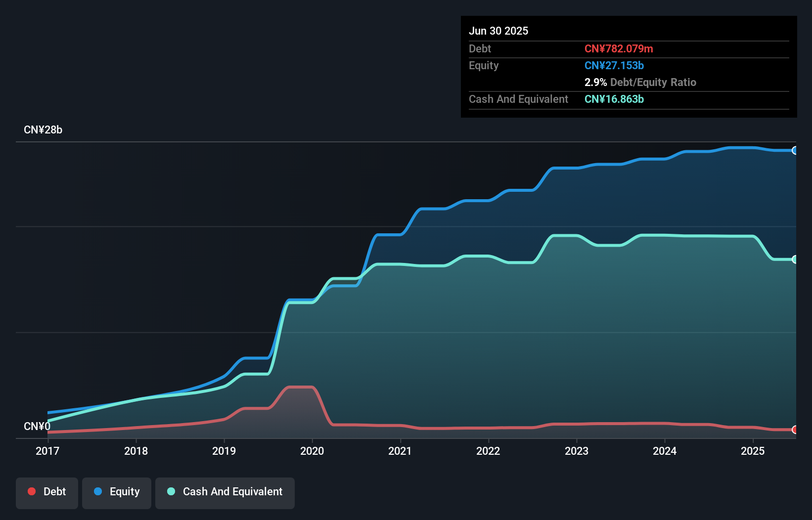Click the CN¥28b gridline label
Screen dimensions: 812x520
tap(44, 130)
